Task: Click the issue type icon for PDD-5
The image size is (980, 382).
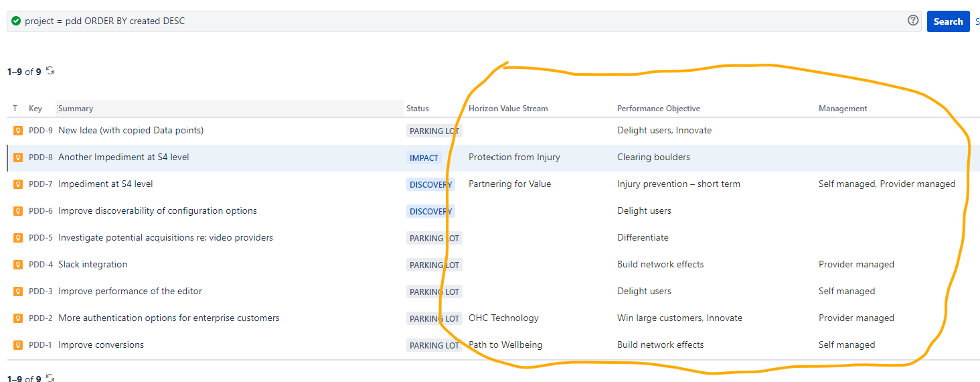Action: coord(18,238)
